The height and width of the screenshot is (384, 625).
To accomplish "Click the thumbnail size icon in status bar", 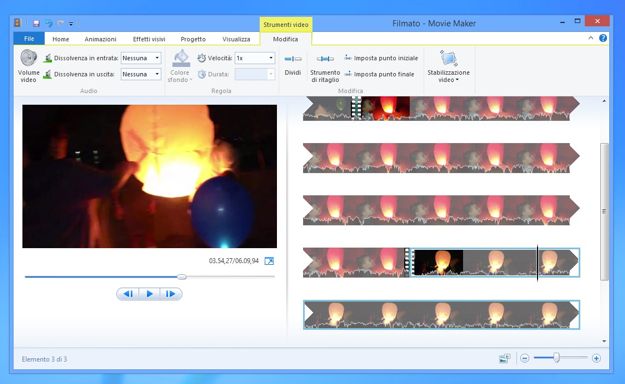I will coord(505,358).
